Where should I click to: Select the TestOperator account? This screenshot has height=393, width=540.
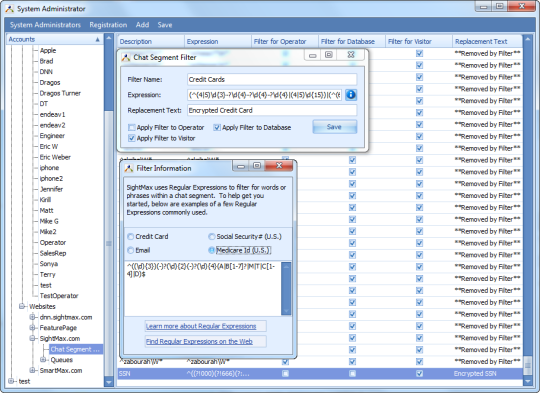click(x=59, y=296)
